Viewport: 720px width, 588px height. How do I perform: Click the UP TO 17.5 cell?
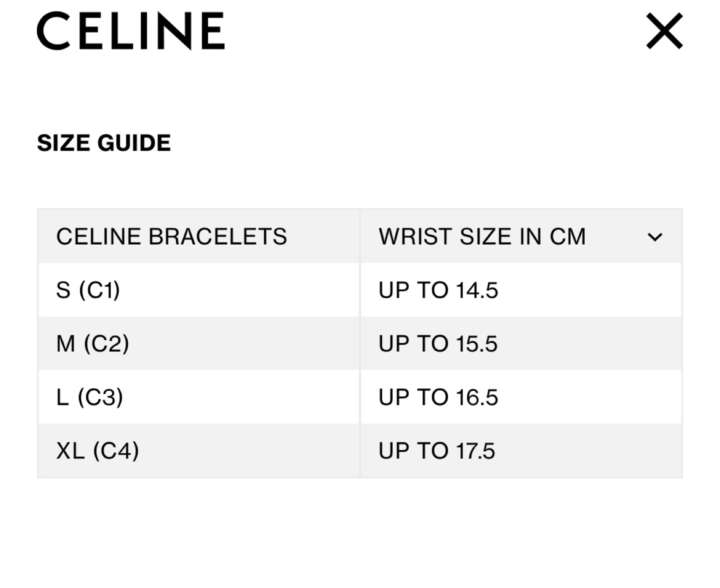pos(521,450)
